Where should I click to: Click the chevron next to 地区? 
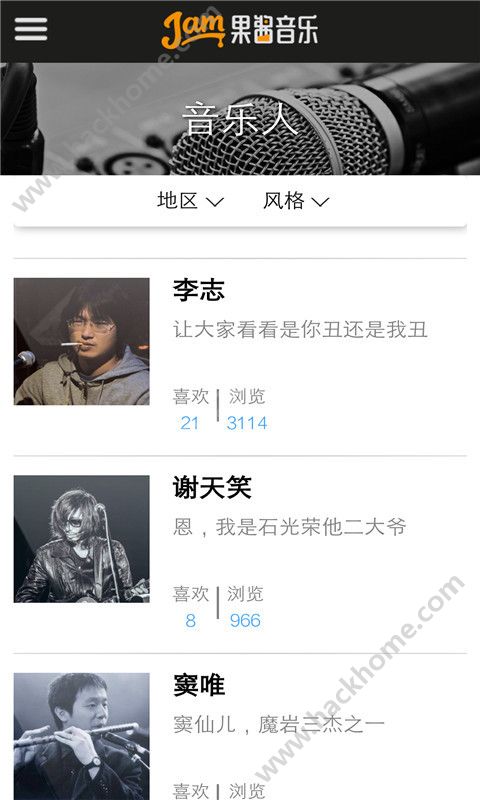pyautogui.click(x=215, y=203)
